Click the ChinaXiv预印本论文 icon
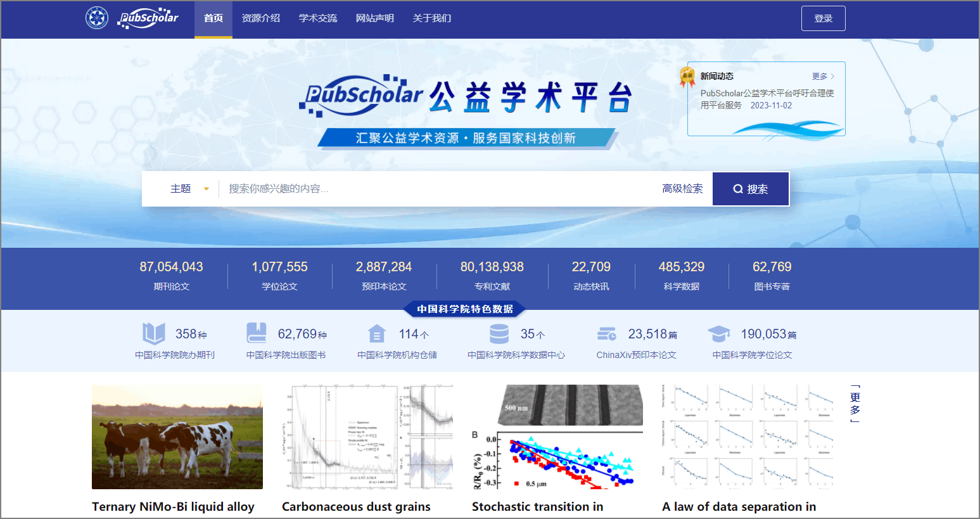This screenshot has height=519, width=980. tap(607, 333)
